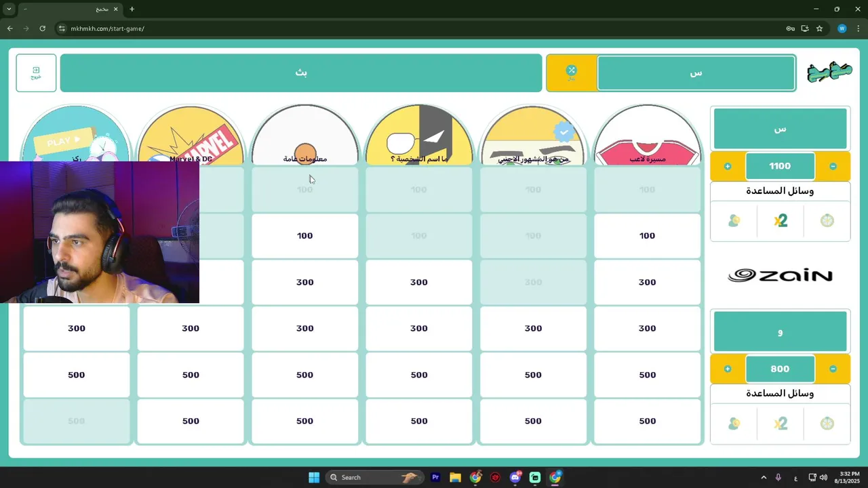868x488 pixels.
Task: Click the 800 score field
Action: [780, 369]
